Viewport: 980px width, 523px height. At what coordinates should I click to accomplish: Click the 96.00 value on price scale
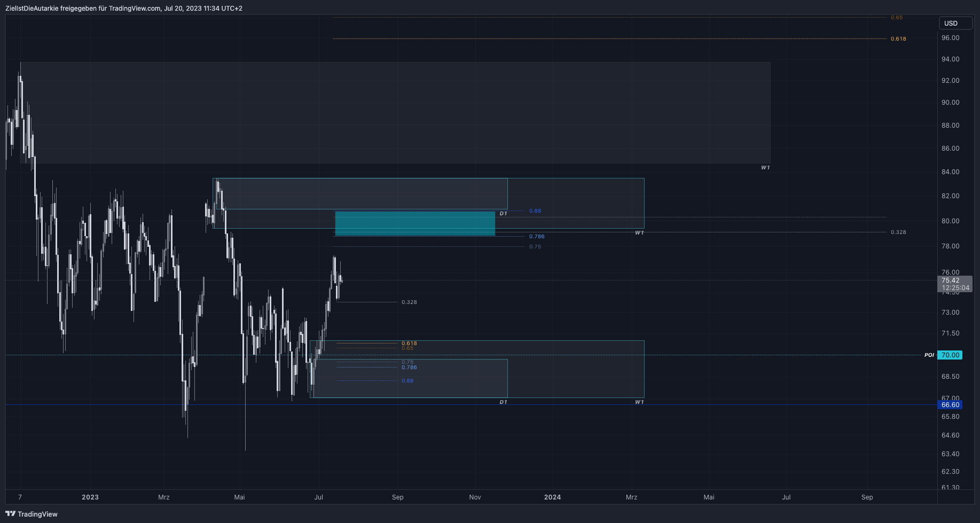tap(950, 38)
